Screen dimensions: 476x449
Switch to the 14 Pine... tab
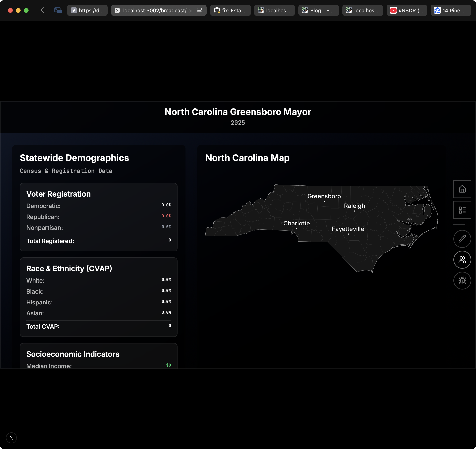coord(451,10)
